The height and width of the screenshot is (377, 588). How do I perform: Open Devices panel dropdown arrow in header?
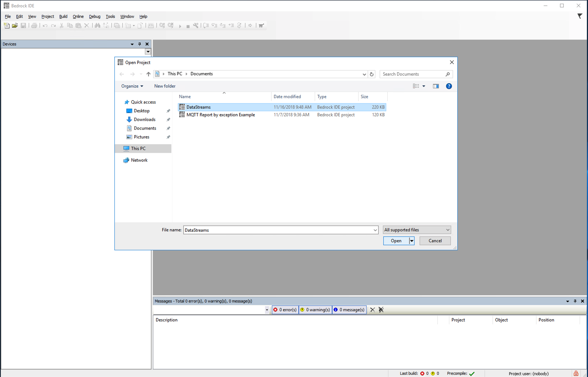click(x=132, y=44)
